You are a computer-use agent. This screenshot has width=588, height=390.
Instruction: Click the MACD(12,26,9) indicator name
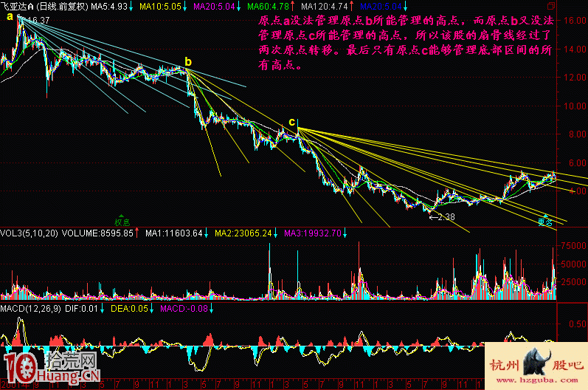pos(30,309)
